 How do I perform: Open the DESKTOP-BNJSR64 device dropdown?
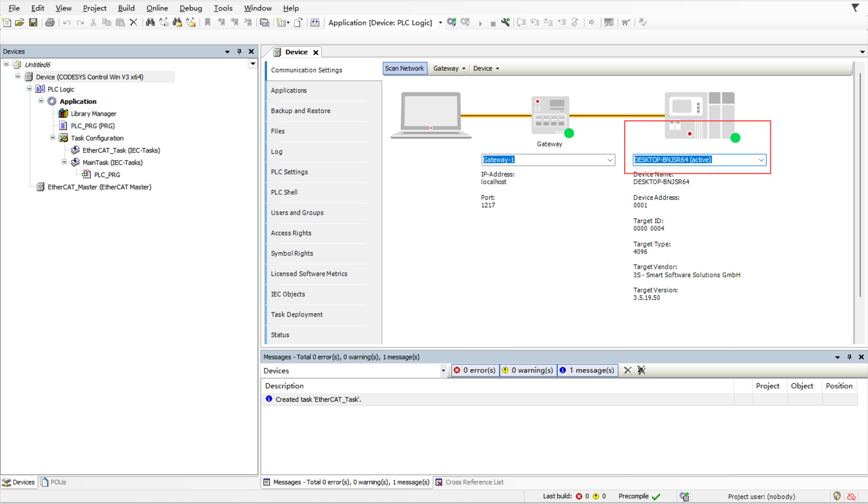pos(761,160)
